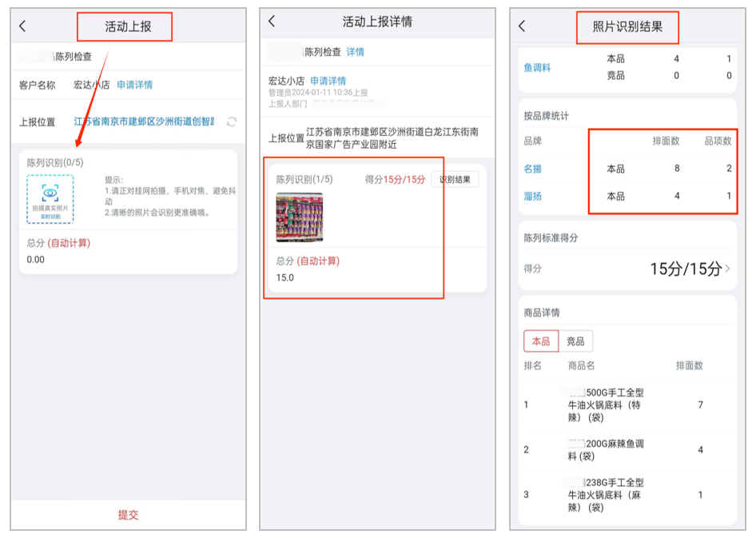Tap the back arrow on 照片识别结果 page
This screenshot has height=538, width=756.
[523, 26]
